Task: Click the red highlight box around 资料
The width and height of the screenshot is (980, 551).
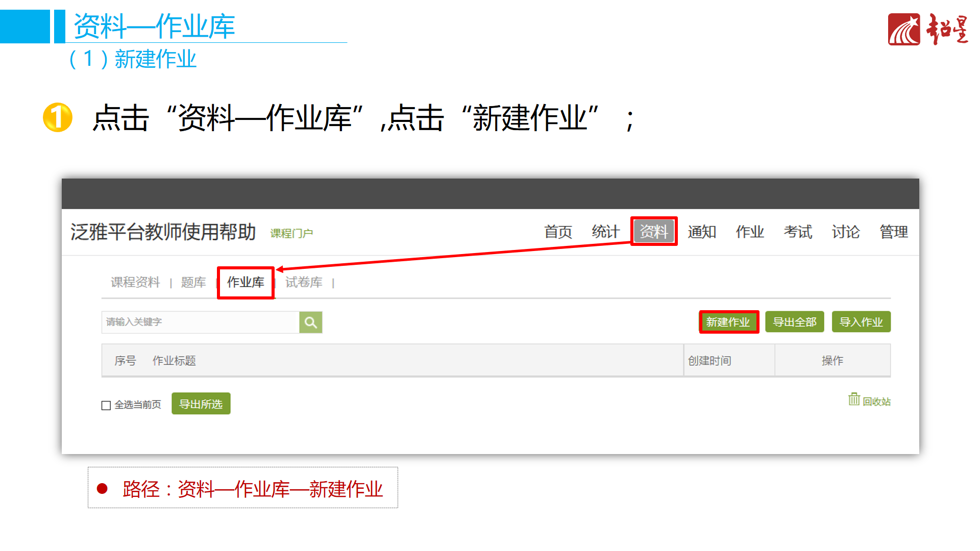Action: [x=654, y=232]
